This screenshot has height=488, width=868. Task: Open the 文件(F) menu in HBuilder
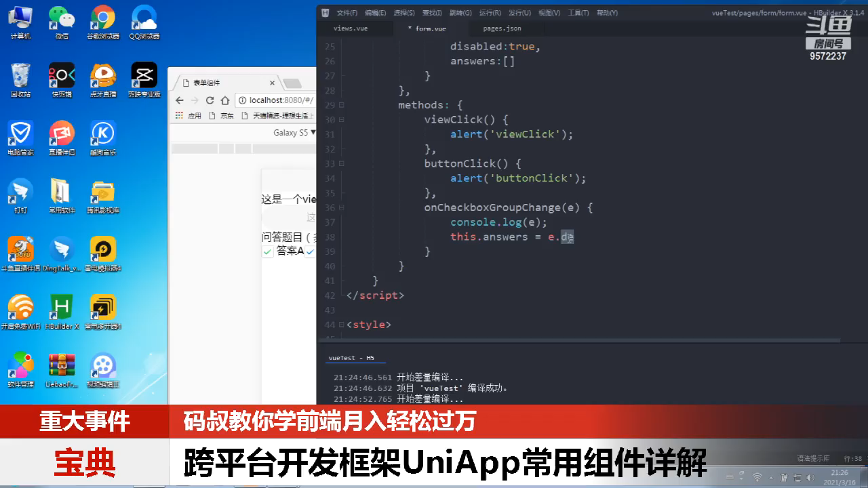pyautogui.click(x=347, y=13)
